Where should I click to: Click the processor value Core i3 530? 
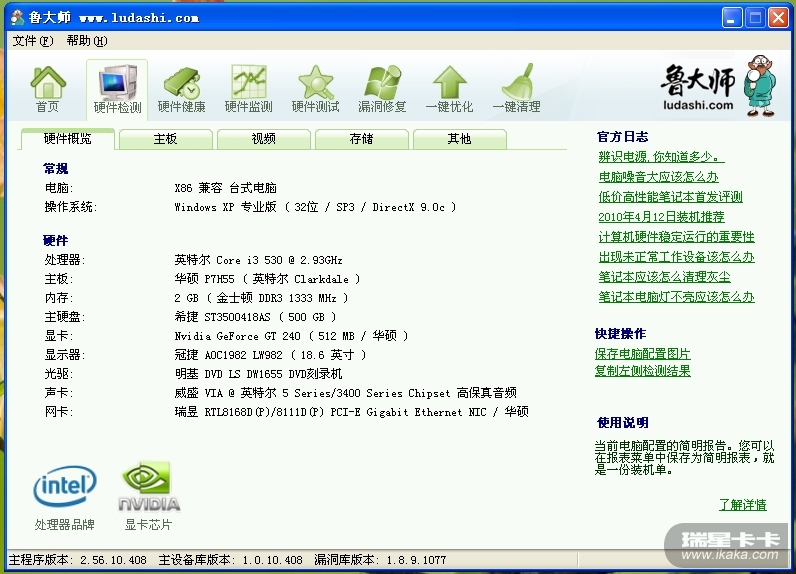tap(258, 260)
